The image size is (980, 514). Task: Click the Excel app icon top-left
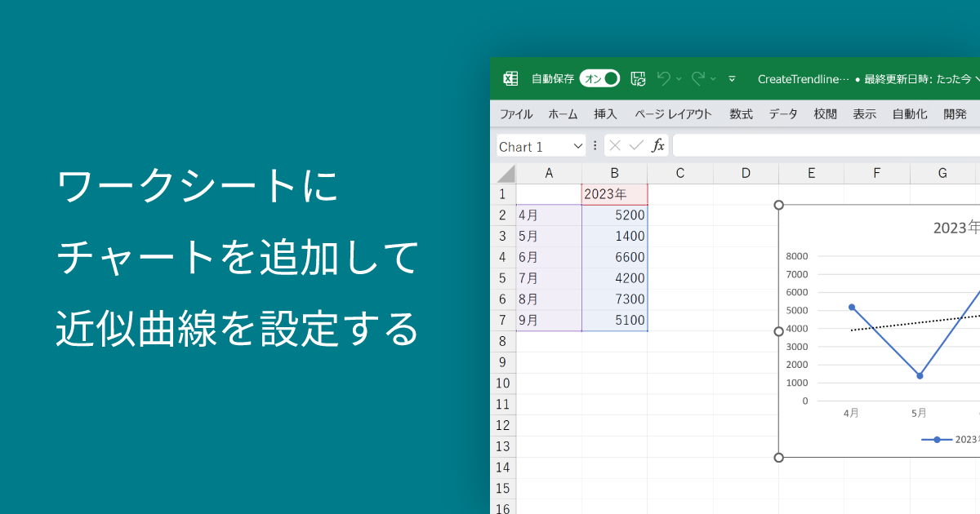(x=512, y=78)
